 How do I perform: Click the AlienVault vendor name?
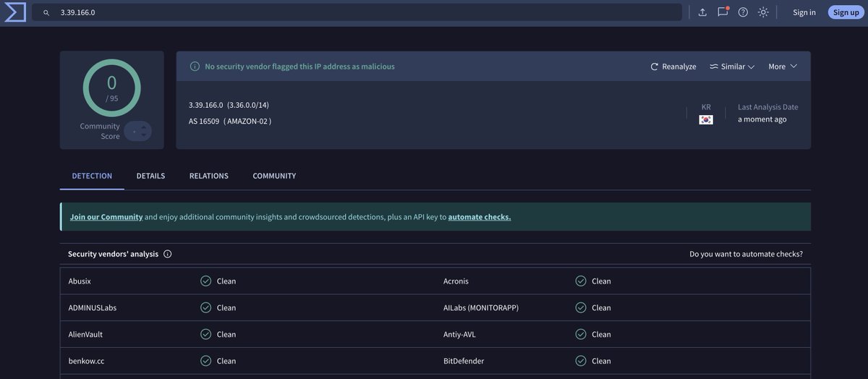[85, 334]
